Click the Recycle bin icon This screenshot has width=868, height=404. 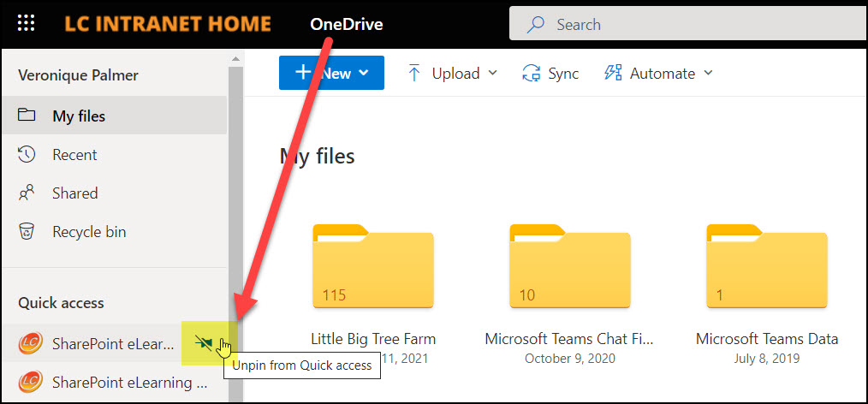tap(27, 232)
